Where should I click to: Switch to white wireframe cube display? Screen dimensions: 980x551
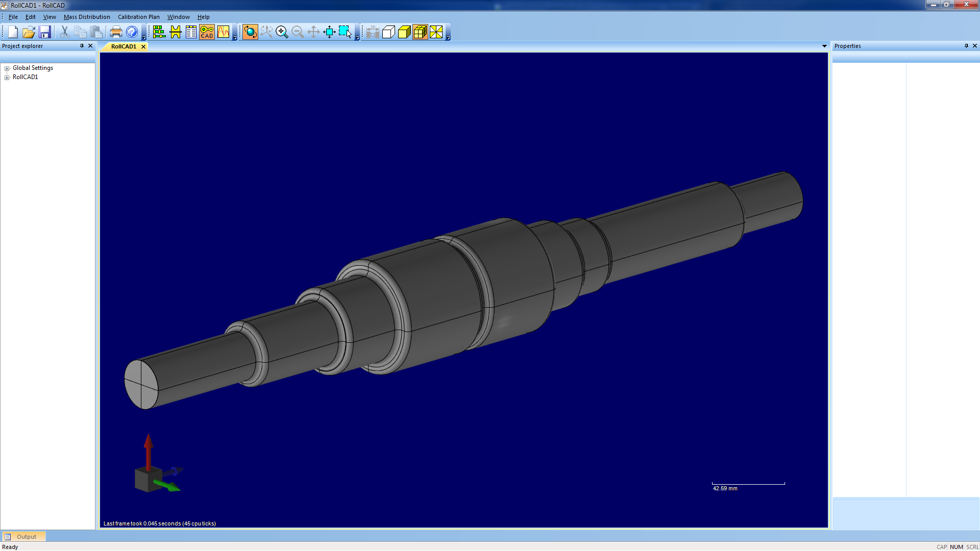coord(388,32)
